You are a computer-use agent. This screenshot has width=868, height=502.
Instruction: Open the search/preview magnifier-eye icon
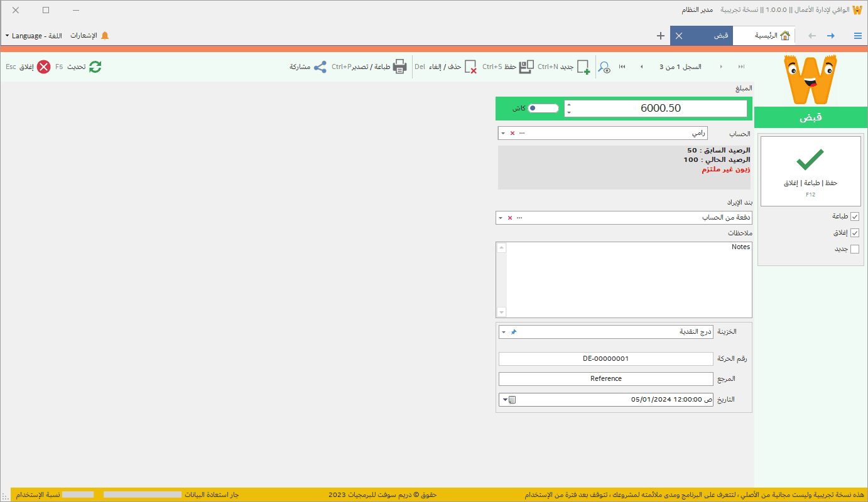(x=604, y=67)
